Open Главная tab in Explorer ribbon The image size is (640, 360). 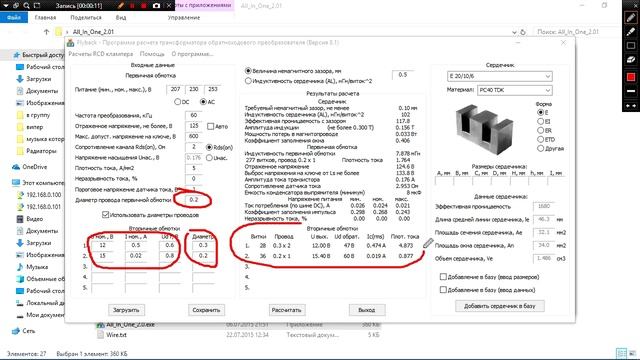click(x=45, y=18)
